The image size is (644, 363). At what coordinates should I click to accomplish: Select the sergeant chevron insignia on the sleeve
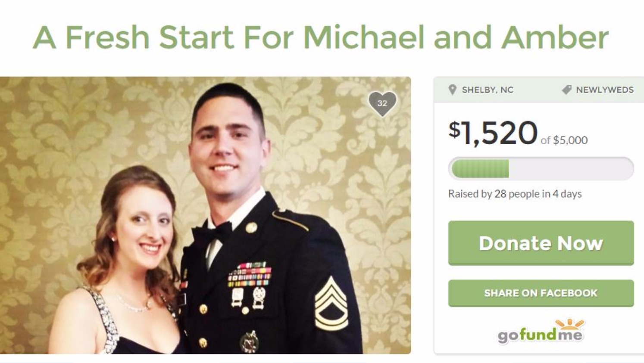coord(331,304)
